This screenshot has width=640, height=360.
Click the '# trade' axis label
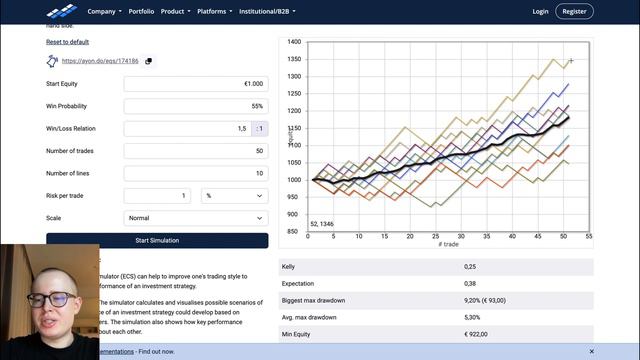pos(449,244)
